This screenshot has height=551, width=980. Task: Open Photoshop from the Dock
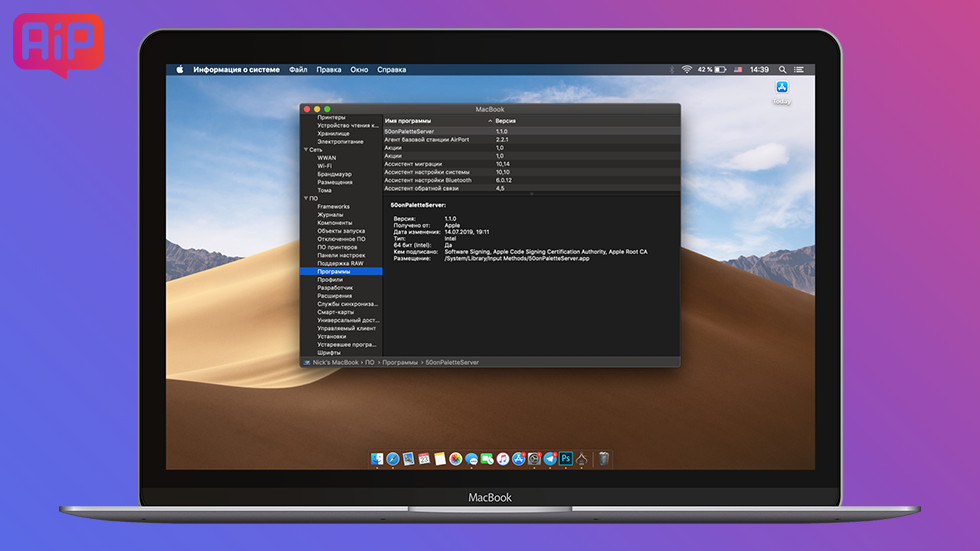point(566,459)
